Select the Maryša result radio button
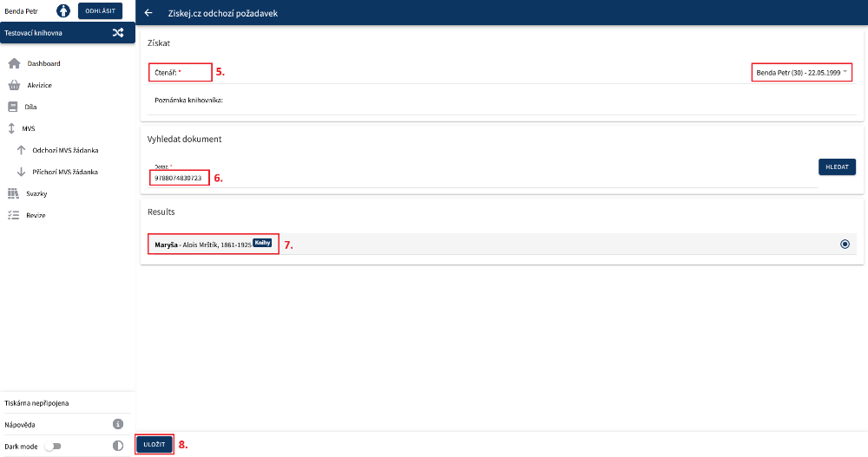The image size is (868, 457). pos(845,245)
